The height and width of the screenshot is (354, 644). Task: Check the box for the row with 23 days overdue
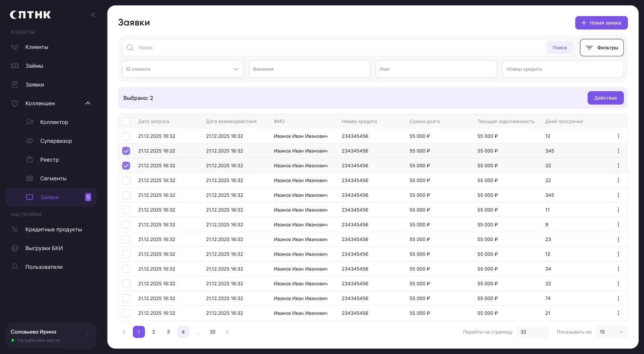[126, 239]
